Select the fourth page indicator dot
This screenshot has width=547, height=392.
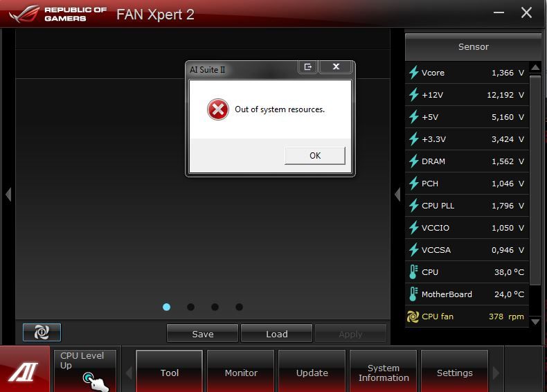[239, 307]
